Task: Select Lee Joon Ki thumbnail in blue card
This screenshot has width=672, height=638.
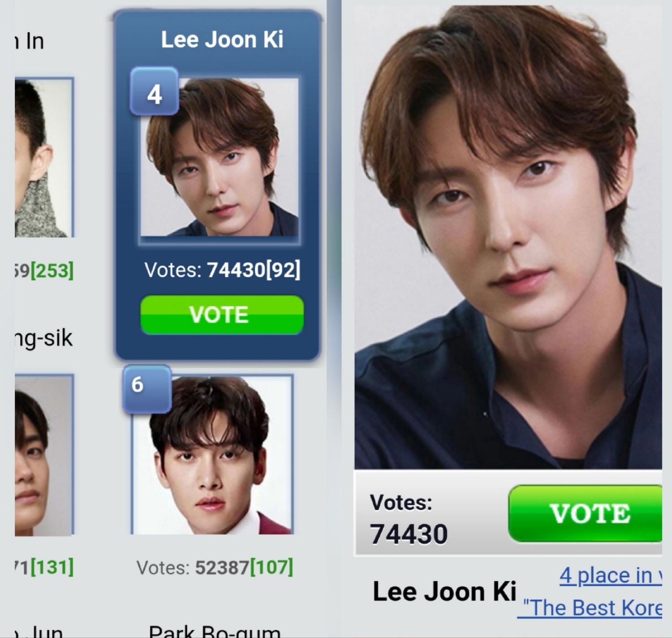Action: click(x=220, y=157)
